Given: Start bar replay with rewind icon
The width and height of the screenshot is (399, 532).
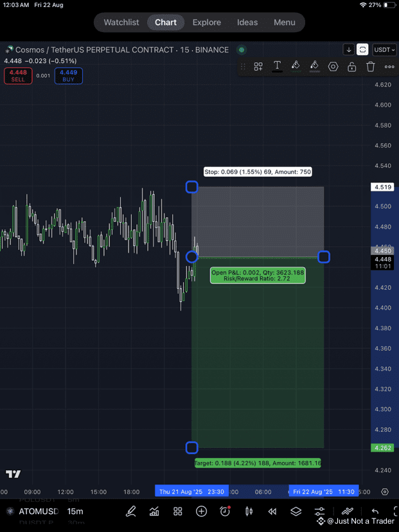Looking at the screenshot, I should pos(272,511).
